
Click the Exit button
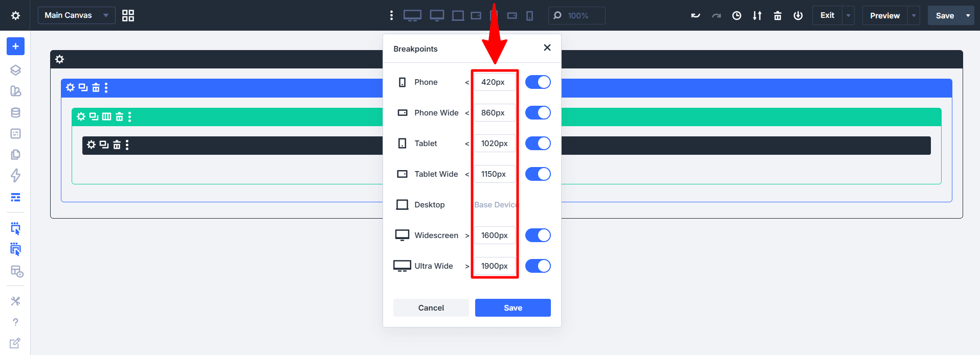coord(827,15)
